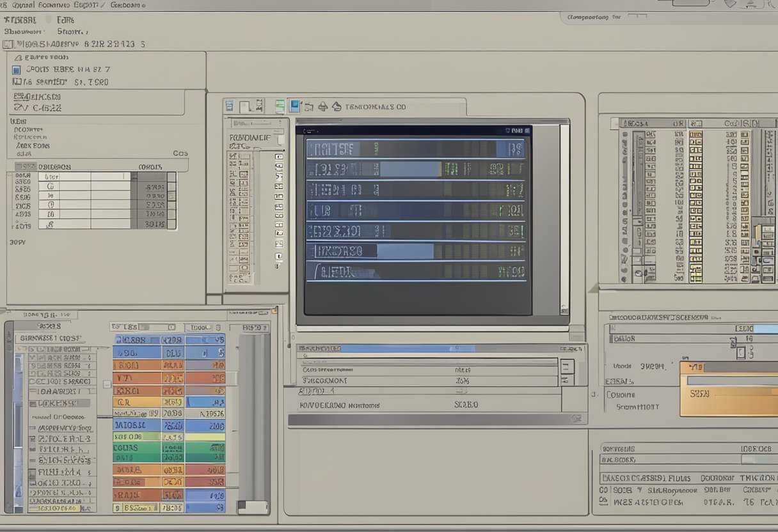This screenshot has width=778, height=532.
Task: Click the printer-like icon in center toolbar
Action: [323, 107]
